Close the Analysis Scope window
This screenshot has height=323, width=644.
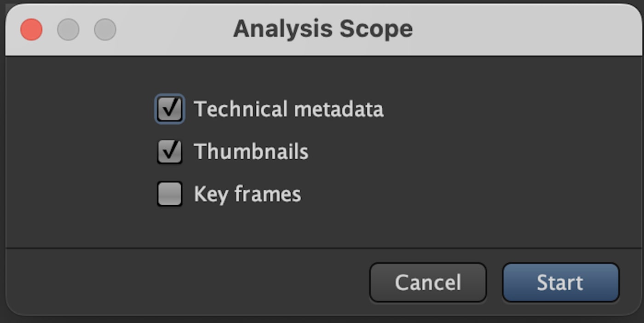(x=31, y=30)
